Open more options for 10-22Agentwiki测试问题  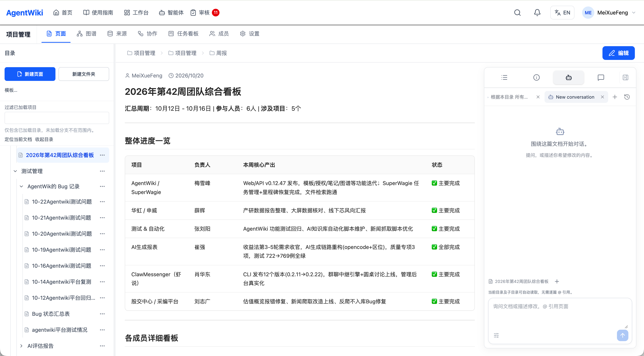(x=102, y=202)
